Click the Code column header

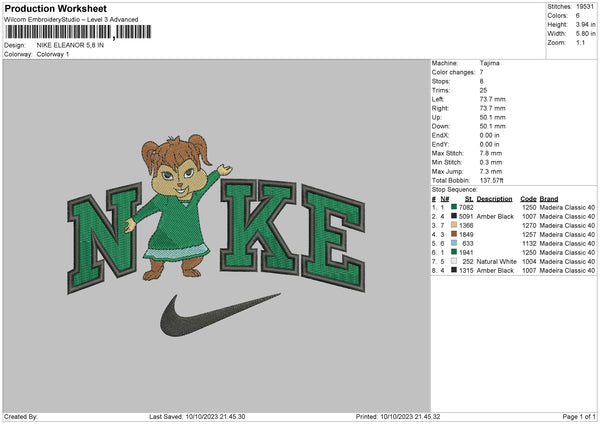coord(528,199)
